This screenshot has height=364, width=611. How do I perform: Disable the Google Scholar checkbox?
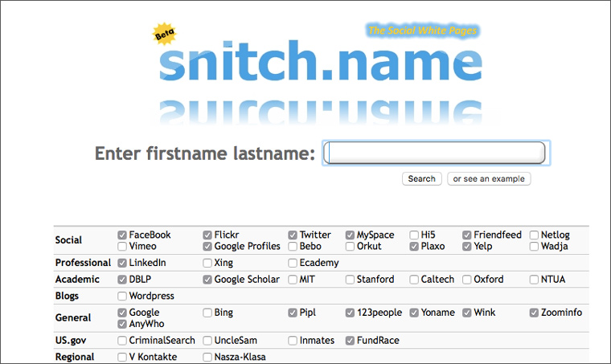click(x=207, y=280)
